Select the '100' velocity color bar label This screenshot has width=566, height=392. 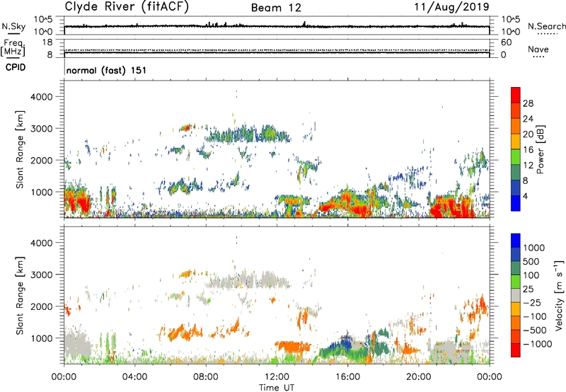[x=531, y=275]
